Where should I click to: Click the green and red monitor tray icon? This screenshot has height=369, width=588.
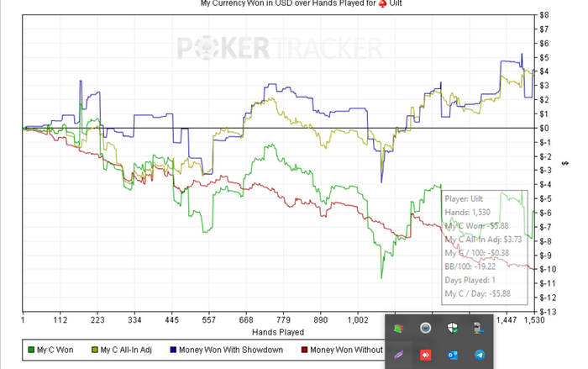398,328
